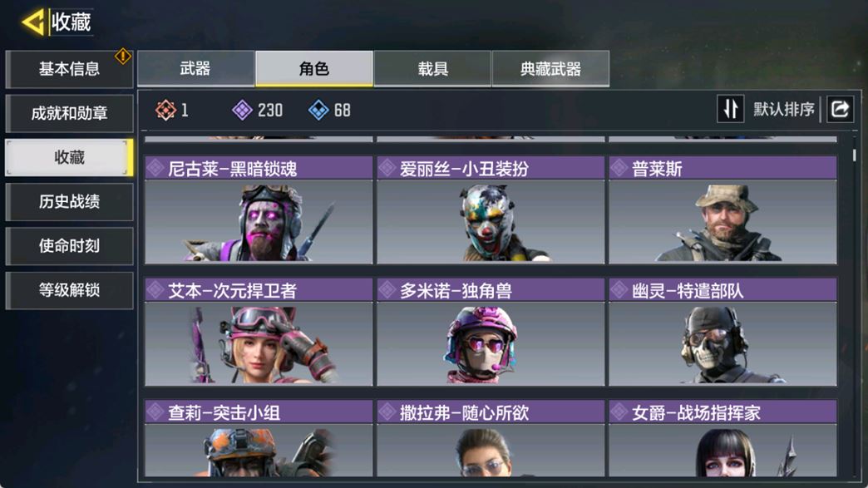This screenshot has width=868, height=488.
Task: Click the red legendary rarity icon
Action: (165, 110)
